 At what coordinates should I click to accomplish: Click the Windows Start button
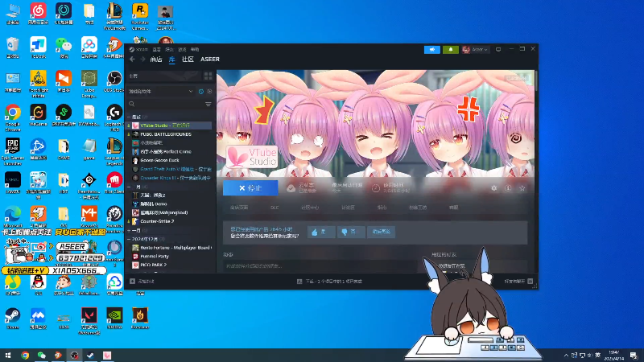(x=8, y=356)
